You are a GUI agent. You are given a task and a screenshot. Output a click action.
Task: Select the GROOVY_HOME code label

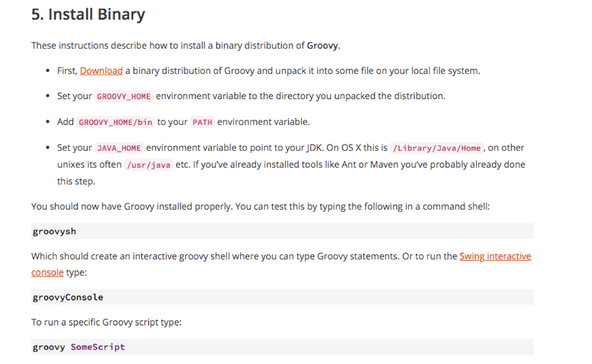click(124, 96)
